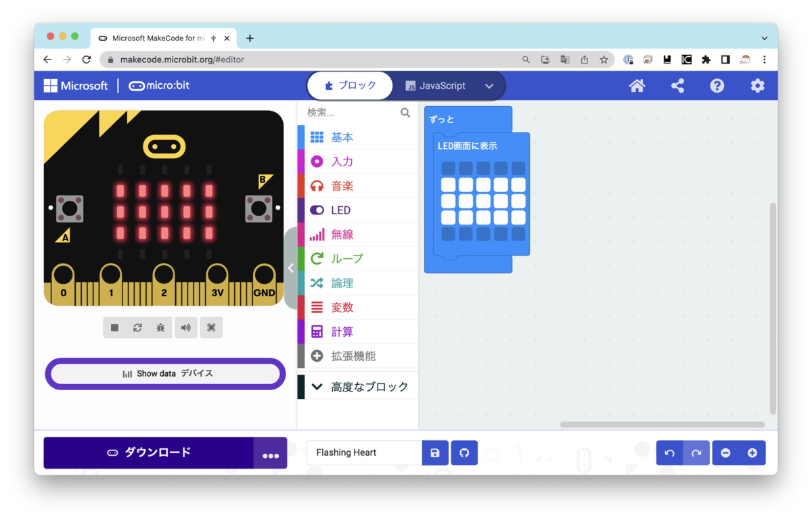Share the project
The width and height of the screenshot is (812, 520).
(677, 86)
